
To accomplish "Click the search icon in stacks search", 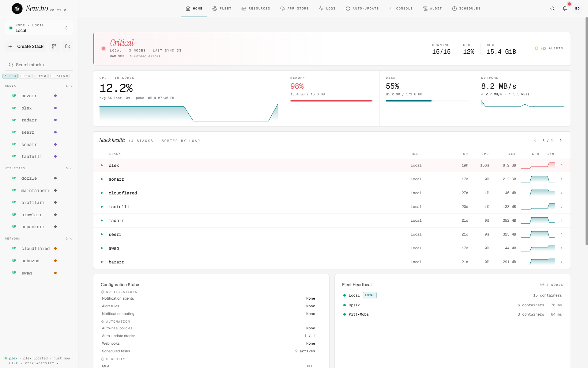I will [x=11, y=65].
